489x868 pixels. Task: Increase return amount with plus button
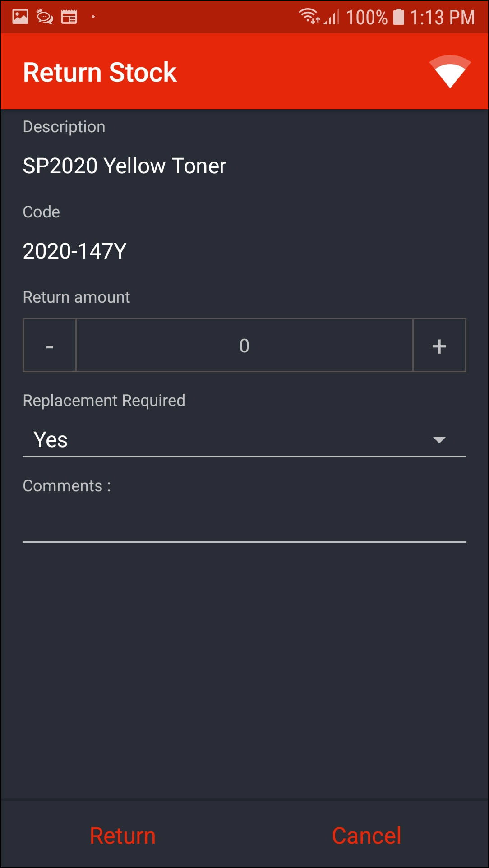[x=439, y=346]
